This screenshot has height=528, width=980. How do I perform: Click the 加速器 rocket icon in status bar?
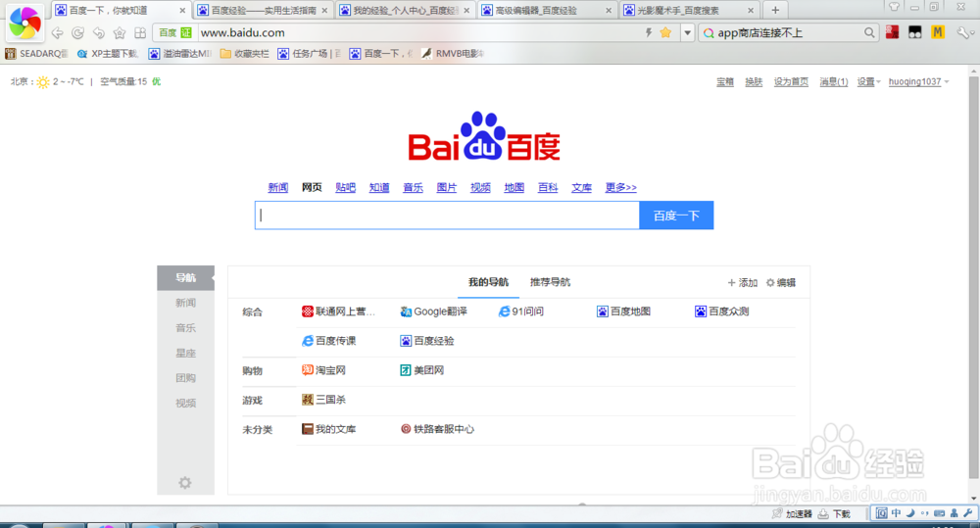click(777, 513)
